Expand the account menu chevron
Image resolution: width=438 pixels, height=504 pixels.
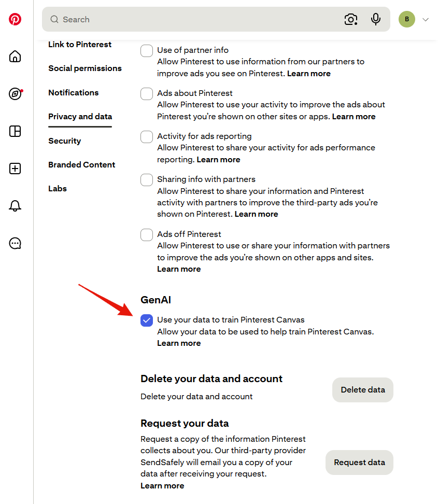pyautogui.click(x=426, y=20)
